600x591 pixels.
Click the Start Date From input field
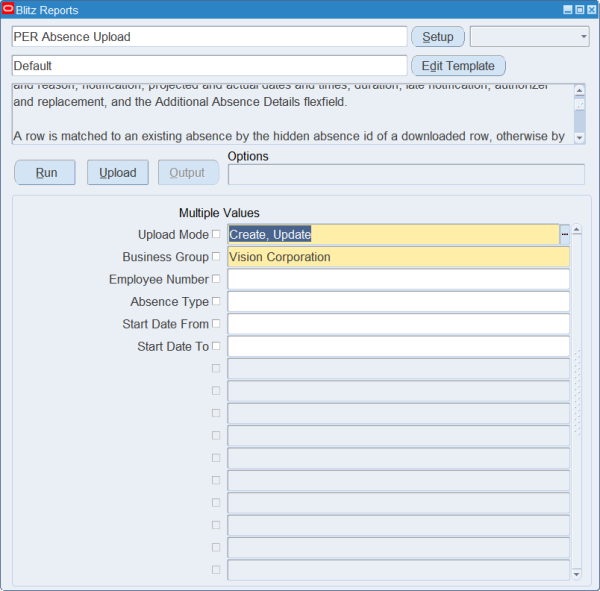pyautogui.click(x=398, y=324)
